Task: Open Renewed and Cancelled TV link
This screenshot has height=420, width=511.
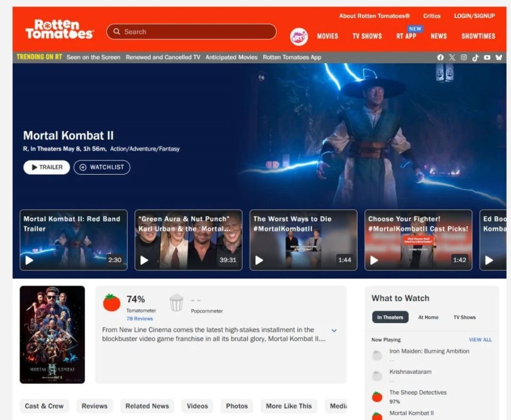Action: pos(163,57)
